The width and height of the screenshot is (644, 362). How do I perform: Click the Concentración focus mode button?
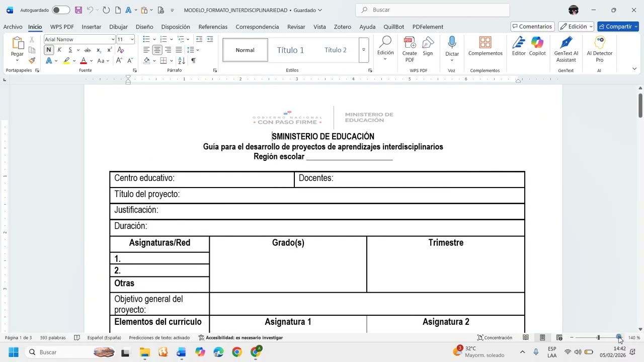click(x=495, y=337)
